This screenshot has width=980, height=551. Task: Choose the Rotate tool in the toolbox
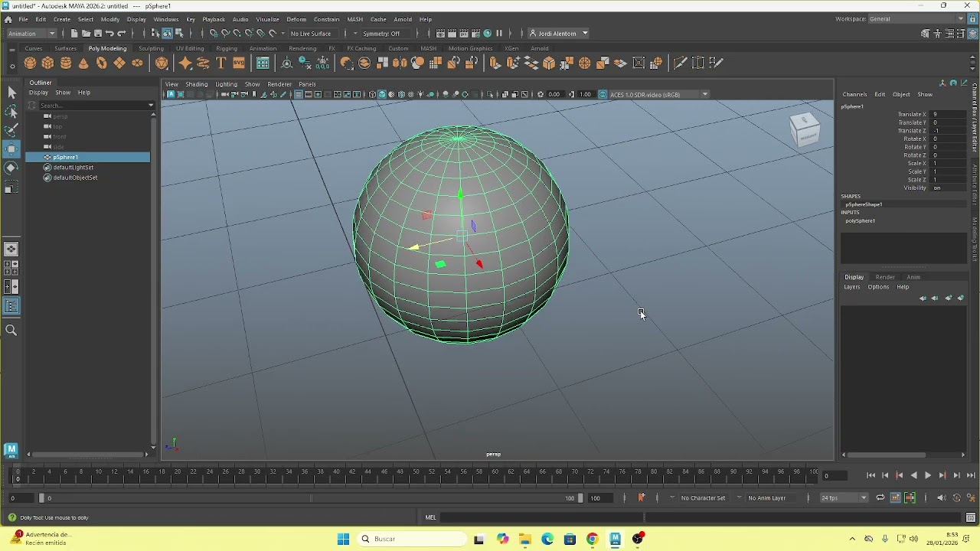click(11, 168)
